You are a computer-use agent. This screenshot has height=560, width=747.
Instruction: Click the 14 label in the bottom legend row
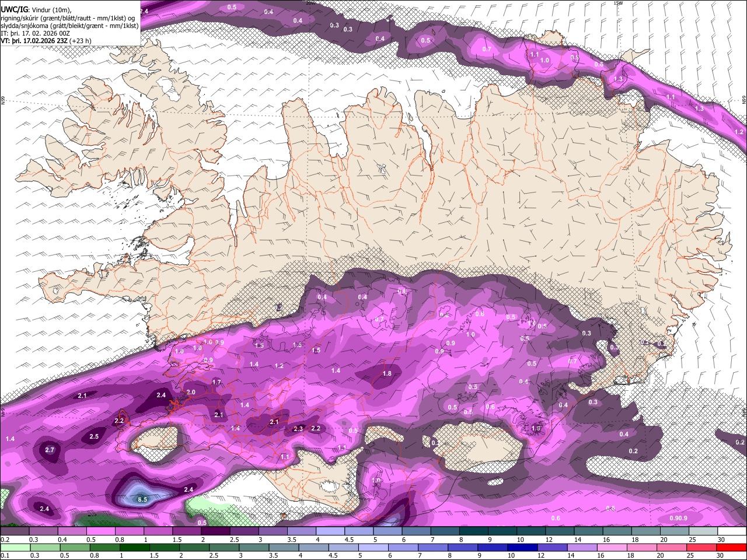tap(570, 556)
